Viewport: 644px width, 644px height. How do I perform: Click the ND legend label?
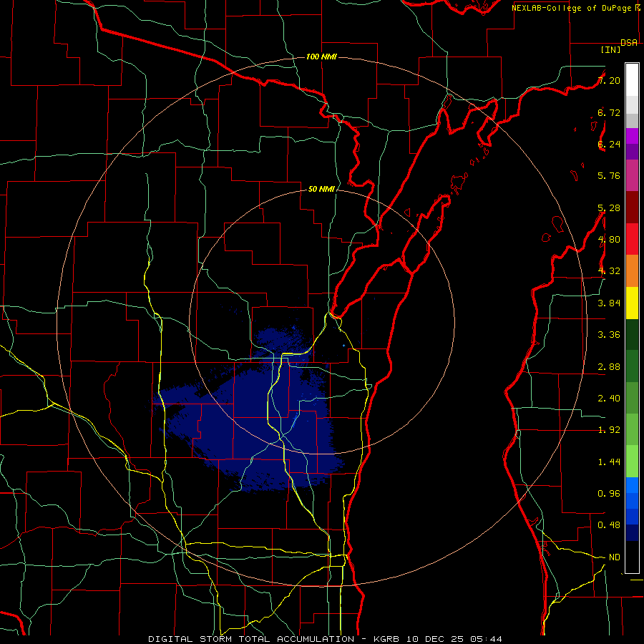[615, 557]
